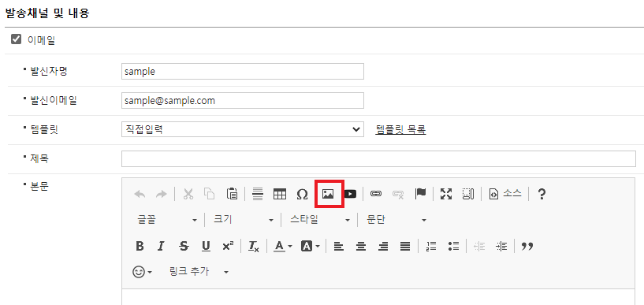Insert a bulleted list
644x305 pixels.
(453, 247)
